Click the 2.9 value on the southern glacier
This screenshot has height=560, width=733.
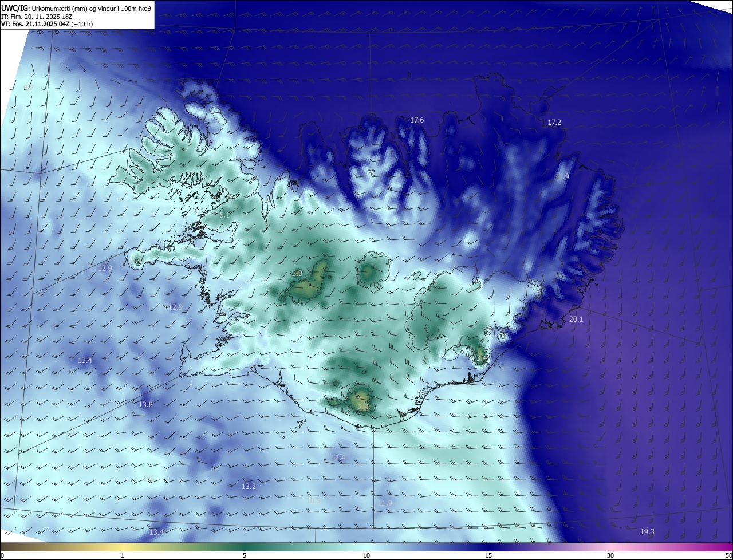pyautogui.click(x=363, y=407)
